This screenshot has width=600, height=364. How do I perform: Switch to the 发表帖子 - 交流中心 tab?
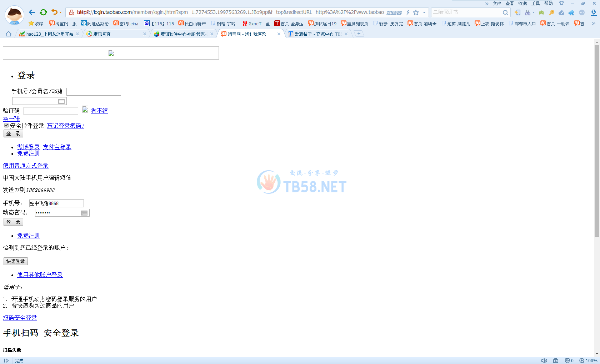(x=318, y=34)
